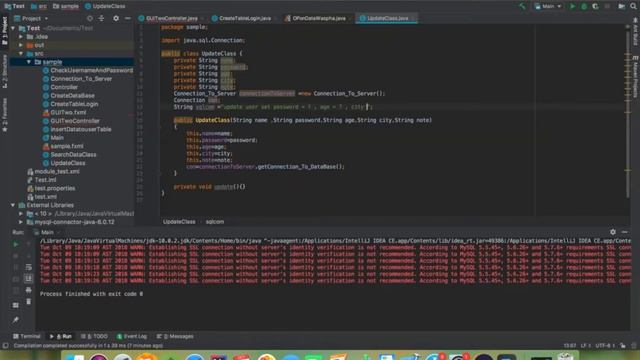
Task: Expand mysql-connector-java library node
Action: 21,222
